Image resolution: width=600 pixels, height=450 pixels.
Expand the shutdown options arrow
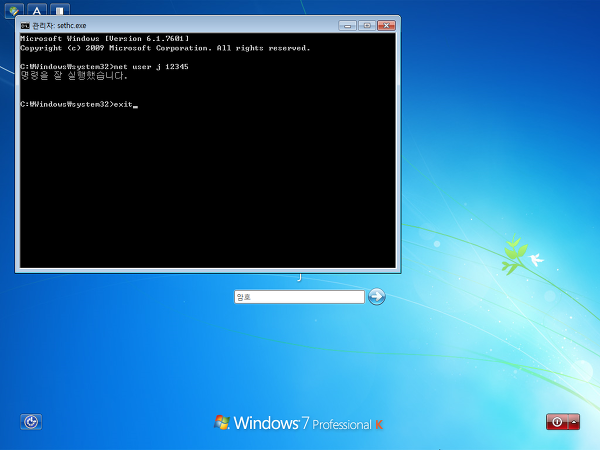coord(574,422)
